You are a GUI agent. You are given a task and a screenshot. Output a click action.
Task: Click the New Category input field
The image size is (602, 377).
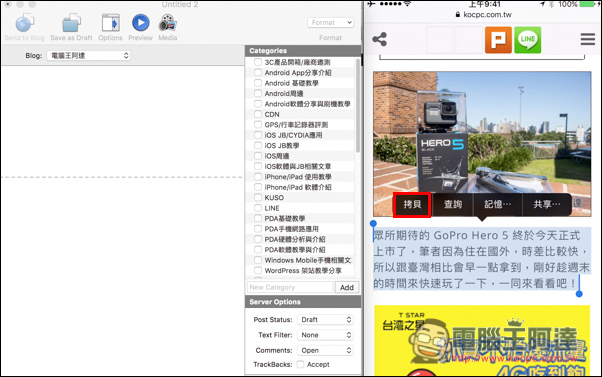coord(290,288)
